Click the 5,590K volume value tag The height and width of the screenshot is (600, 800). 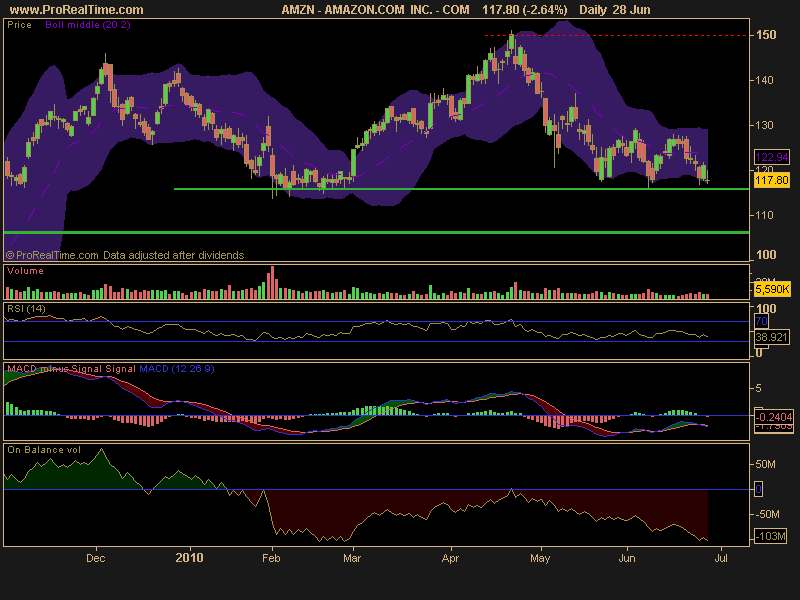pos(772,289)
